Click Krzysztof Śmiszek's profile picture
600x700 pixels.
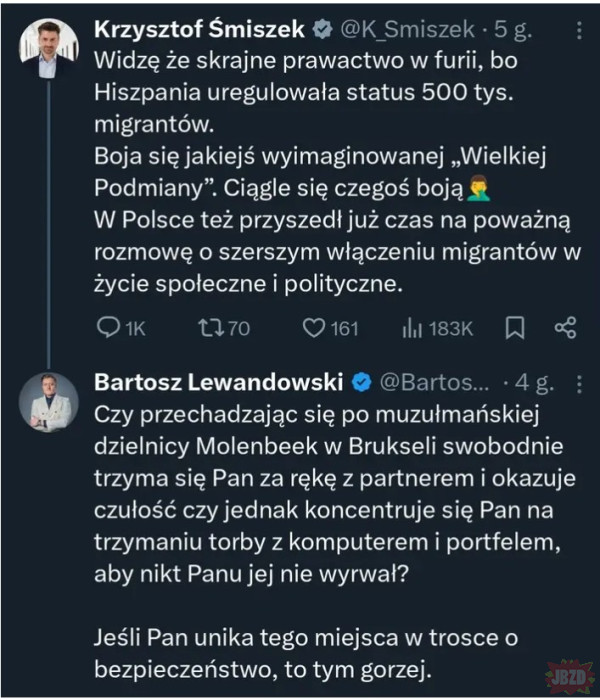[47, 48]
